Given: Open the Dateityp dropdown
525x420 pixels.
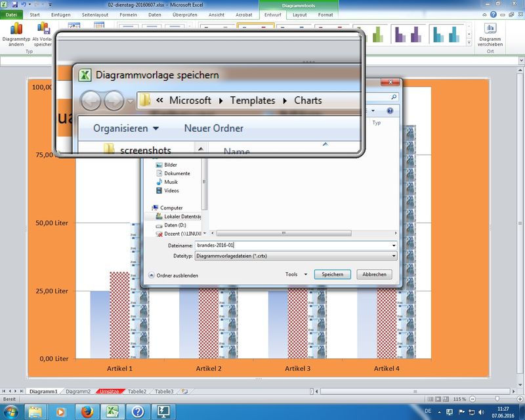Looking at the screenshot, I should (x=393, y=255).
